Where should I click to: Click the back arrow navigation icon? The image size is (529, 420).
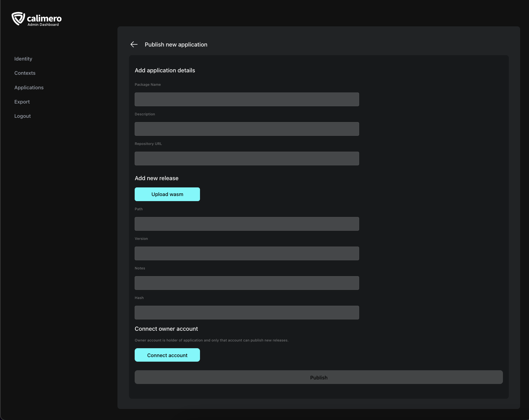134,44
